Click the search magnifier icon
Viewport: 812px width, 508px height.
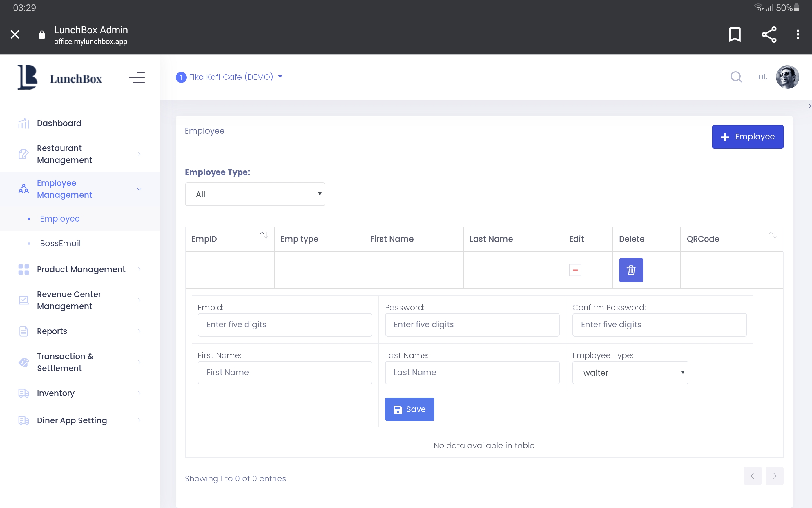[736, 77]
